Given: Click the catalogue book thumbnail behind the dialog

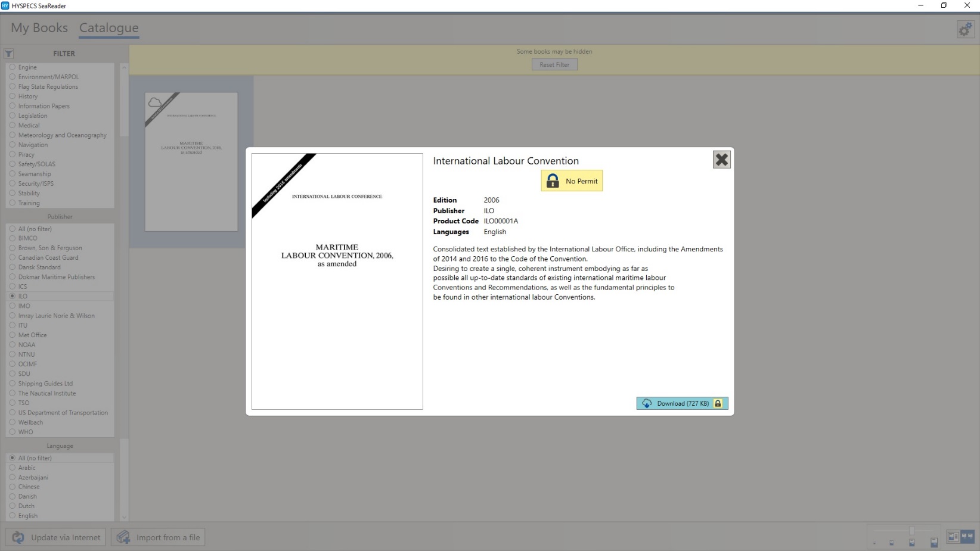Looking at the screenshot, I should tap(191, 161).
